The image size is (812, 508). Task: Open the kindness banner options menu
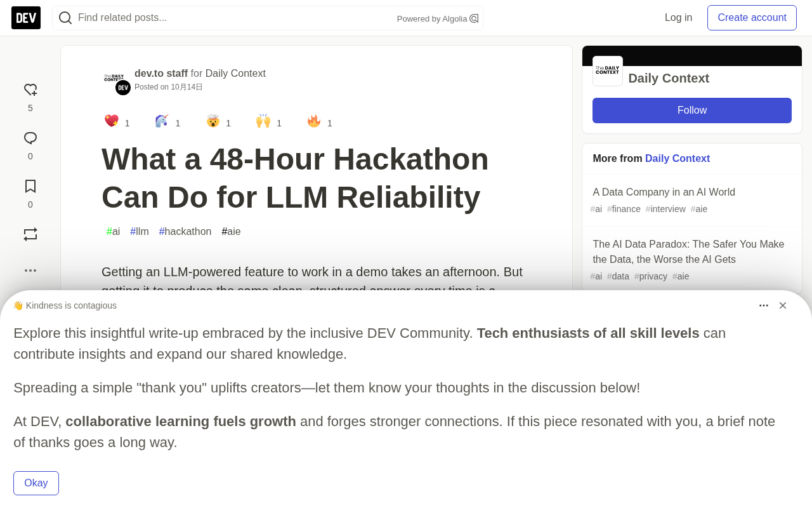pos(764,305)
